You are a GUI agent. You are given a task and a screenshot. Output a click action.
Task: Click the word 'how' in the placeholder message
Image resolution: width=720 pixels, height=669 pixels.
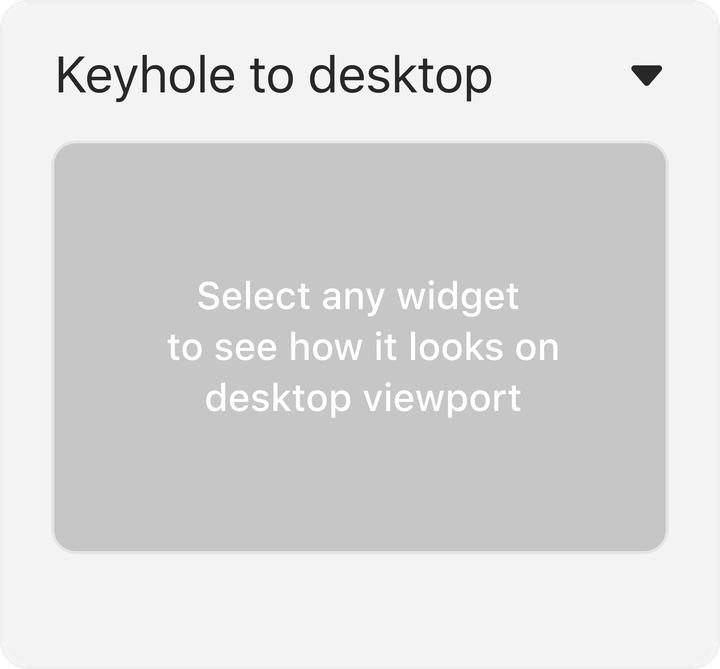click(x=326, y=347)
